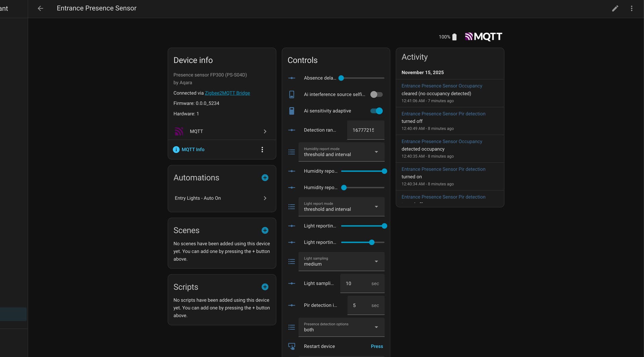Open the Humidity report mode dropdown
The height and width of the screenshot is (357, 644).
click(x=341, y=152)
